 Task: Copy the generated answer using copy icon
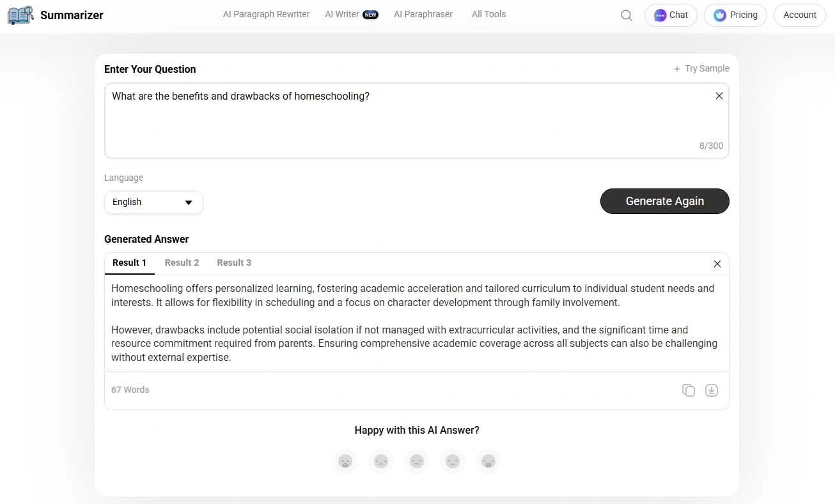[x=689, y=390]
